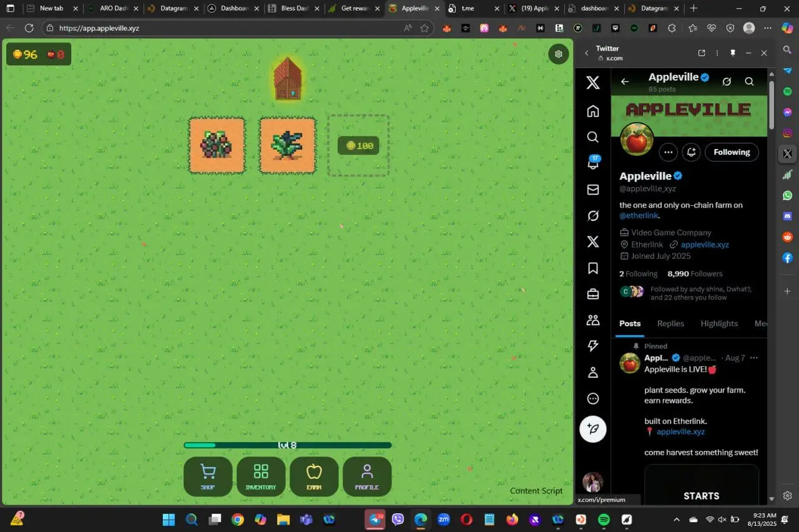Viewport: 799px width, 532px height.
Task: Click the Appleville profile picture
Action: coord(637,140)
